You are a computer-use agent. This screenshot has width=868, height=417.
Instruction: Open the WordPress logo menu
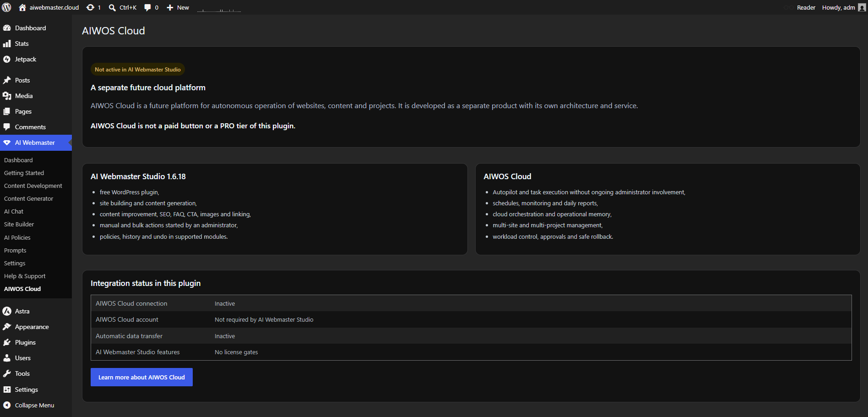(x=6, y=7)
